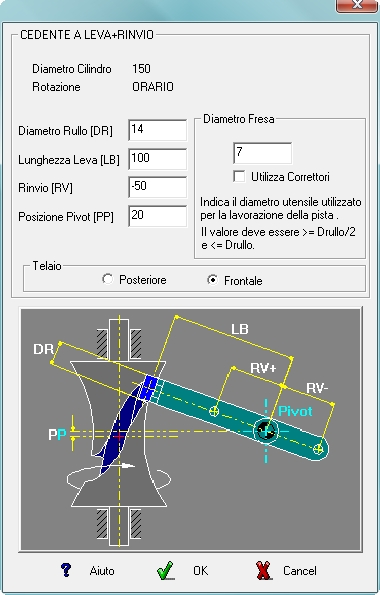
Task: Click the rotation arrow on the cylinder diagram
Action: click(127, 466)
